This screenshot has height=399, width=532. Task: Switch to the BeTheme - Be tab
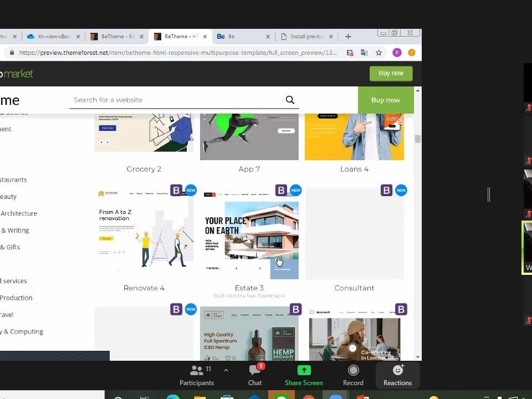pos(117,37)
